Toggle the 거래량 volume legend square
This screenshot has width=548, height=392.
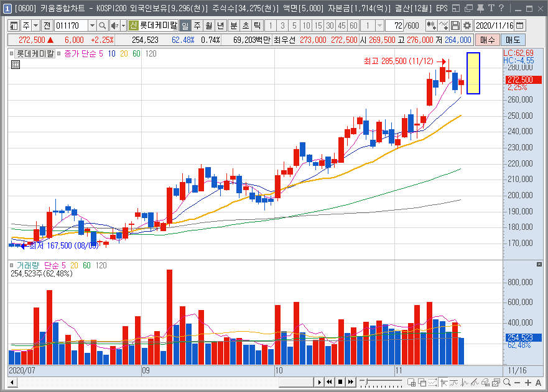pyautogui.click(x=12, y=265)
